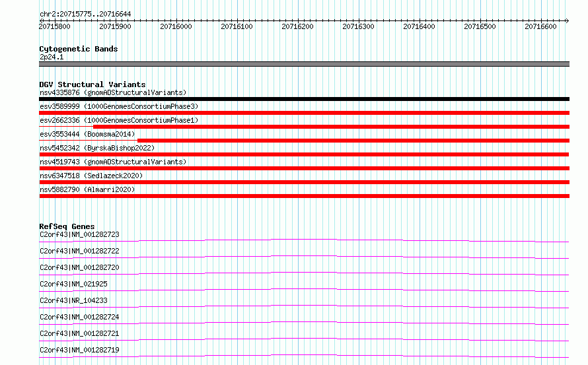Open transcript C2orf43|NM_001282721

pos(79,333)
